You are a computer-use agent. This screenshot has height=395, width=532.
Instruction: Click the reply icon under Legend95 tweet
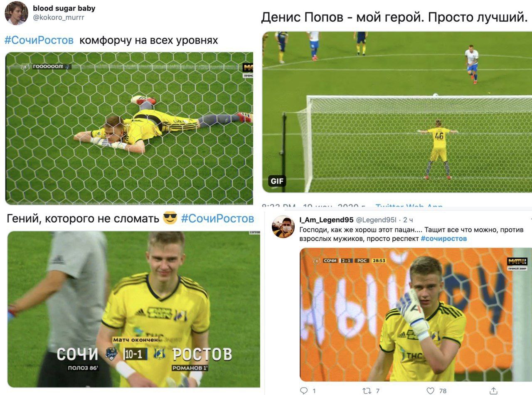304,391
